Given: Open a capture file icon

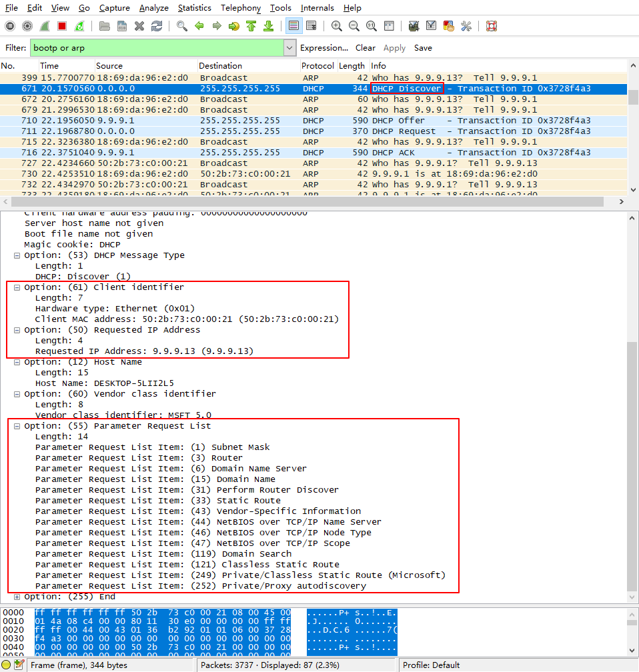Looking at the screenshot, I should (104, 26).
